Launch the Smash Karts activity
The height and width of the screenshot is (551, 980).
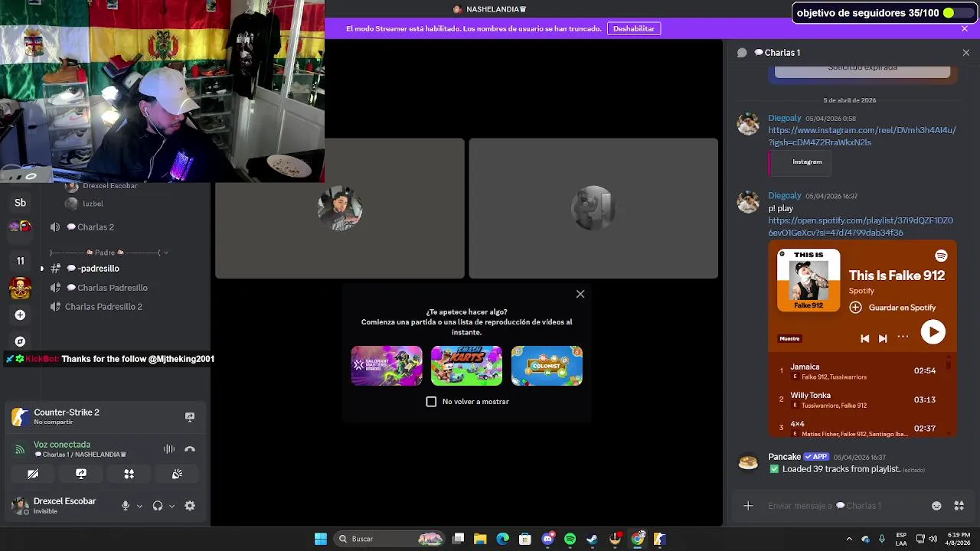pyautogui.click(x=466, y=366)
